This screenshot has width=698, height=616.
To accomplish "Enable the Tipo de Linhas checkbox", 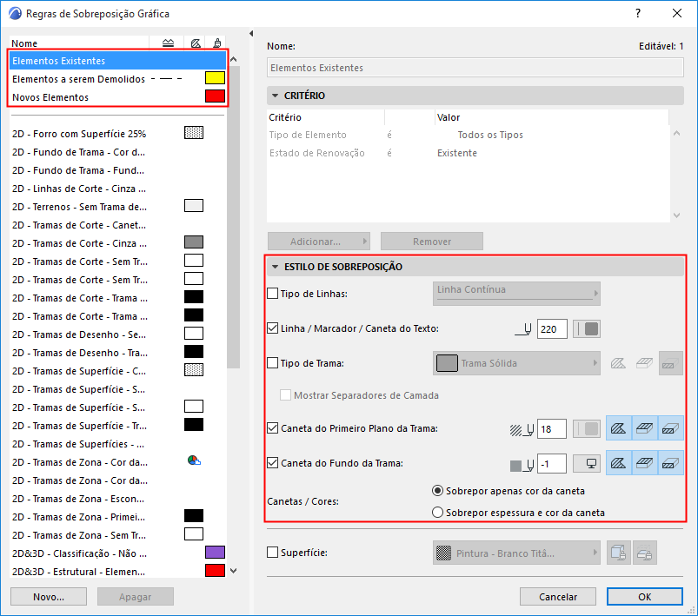I will (272, 294).
